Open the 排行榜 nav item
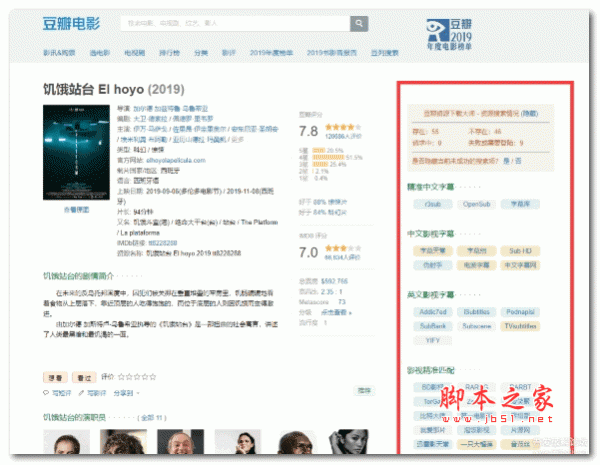 (170, 53)
